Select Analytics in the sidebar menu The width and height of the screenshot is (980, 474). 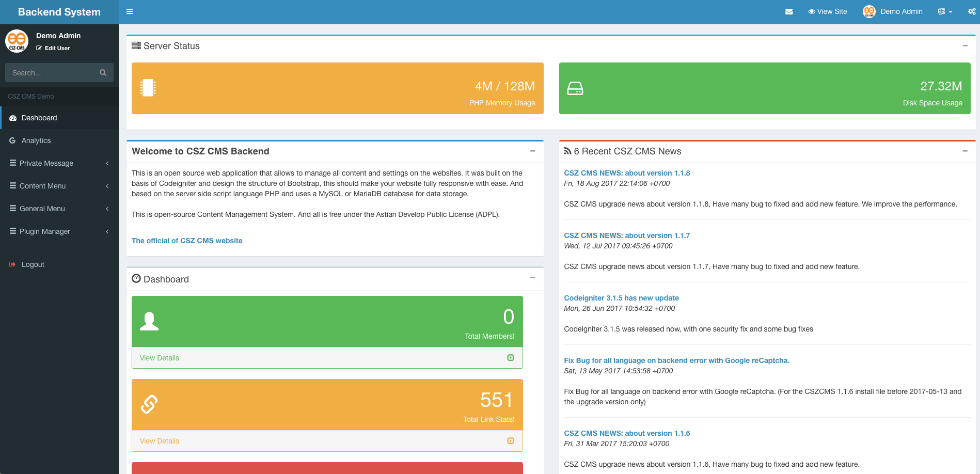point(59,140)
